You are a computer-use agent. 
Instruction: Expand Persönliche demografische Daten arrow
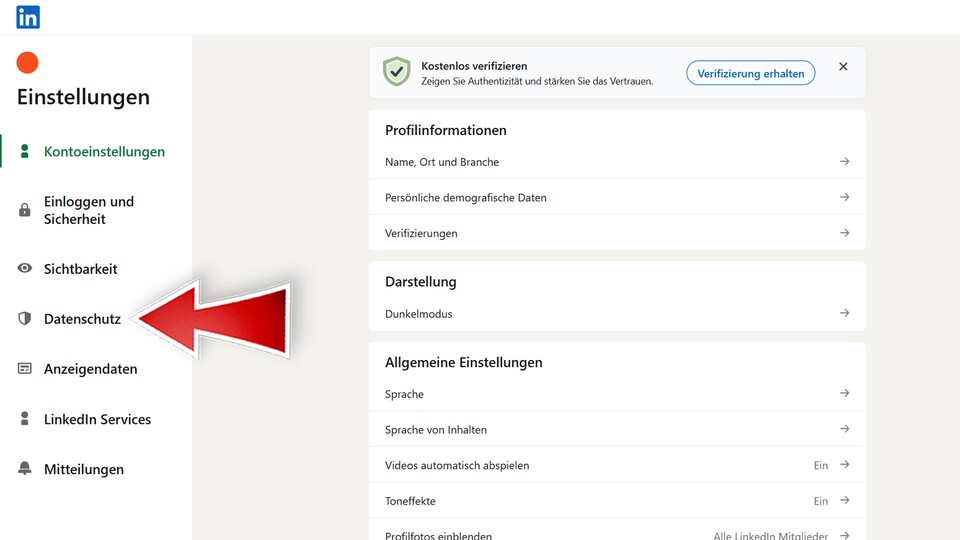845,198
